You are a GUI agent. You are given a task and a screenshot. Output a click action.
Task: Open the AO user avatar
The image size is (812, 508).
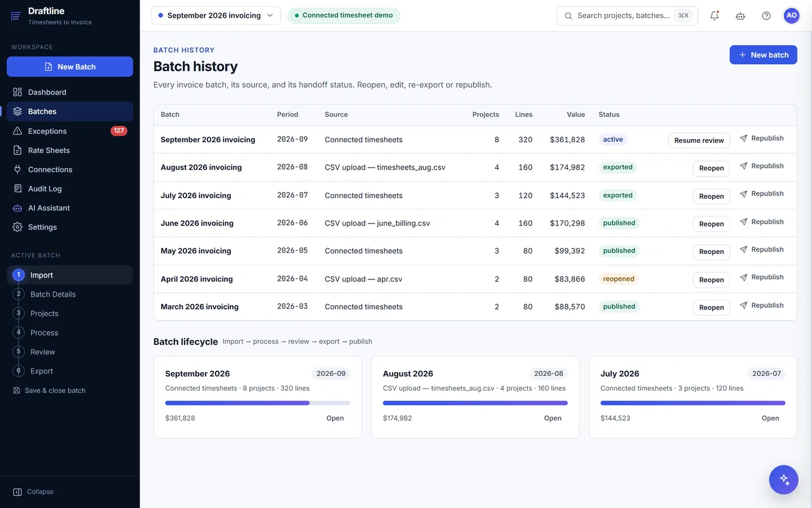792,16
